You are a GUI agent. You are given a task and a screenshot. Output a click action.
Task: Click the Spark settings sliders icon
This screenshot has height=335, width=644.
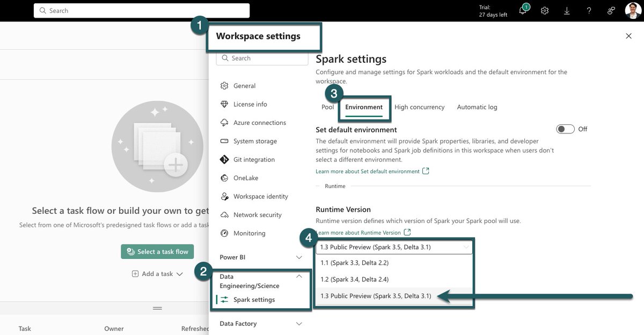click(x=224, y=300)
